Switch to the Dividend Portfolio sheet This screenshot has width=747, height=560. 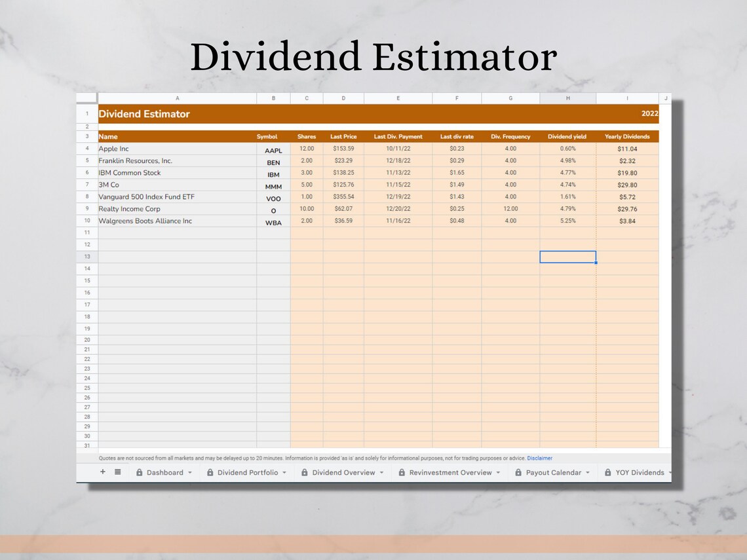tap(246, 472)
